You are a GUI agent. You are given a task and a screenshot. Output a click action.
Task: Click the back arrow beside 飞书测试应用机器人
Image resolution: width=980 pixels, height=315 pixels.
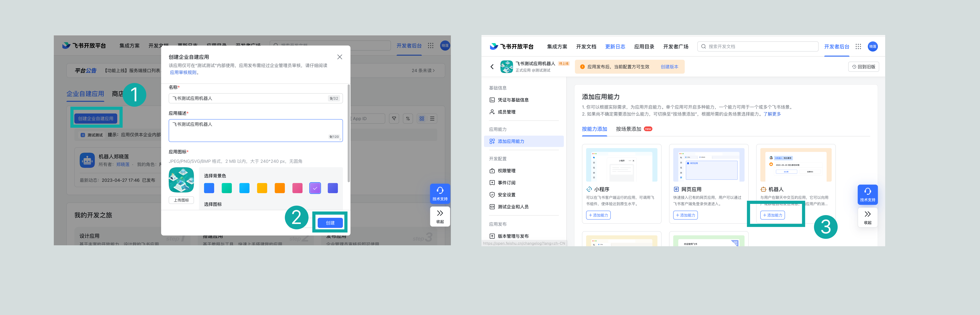tap(492, 67)
